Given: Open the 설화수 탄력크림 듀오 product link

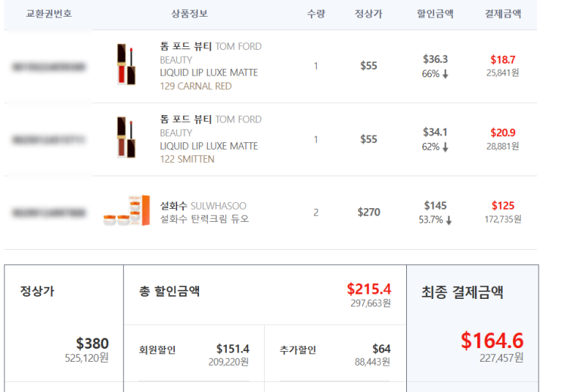Looking at the screenshot, I should point(204,219).
